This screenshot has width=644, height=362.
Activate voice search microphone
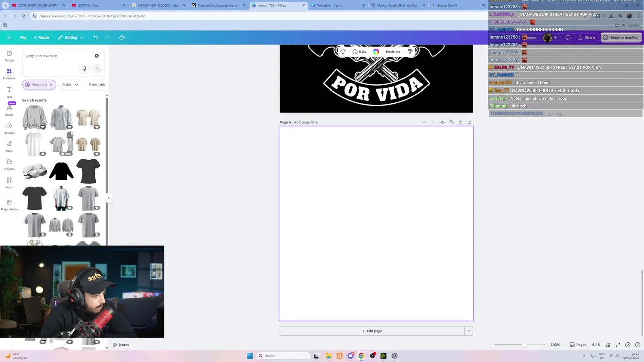pos(85,69)
